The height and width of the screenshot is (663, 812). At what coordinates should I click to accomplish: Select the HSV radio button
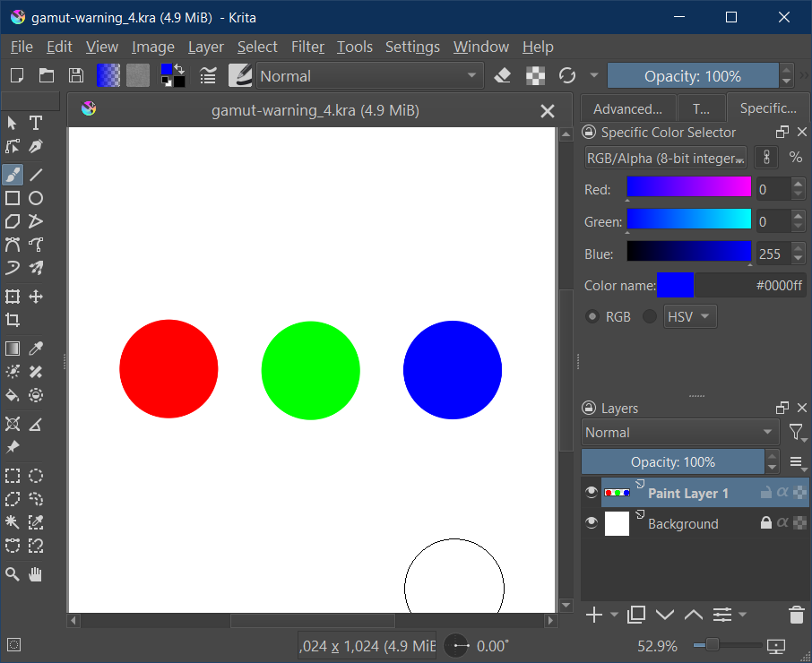tap(650, 316)
